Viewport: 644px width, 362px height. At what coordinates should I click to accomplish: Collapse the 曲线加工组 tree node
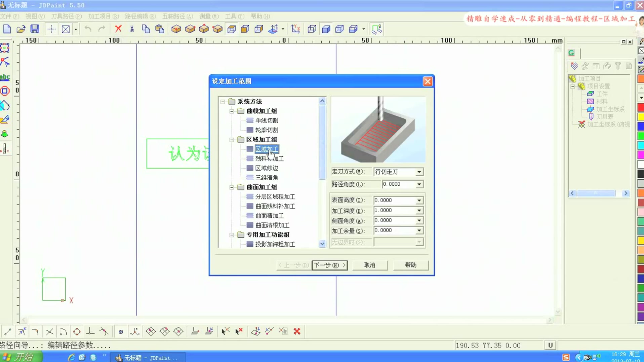(232, 111)
